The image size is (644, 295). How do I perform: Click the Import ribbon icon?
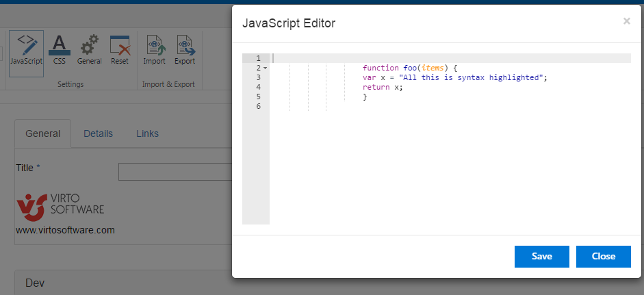point(155,50)
